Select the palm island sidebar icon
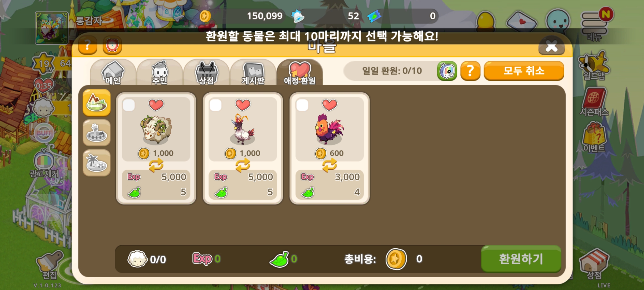 (x=97, y=163)
